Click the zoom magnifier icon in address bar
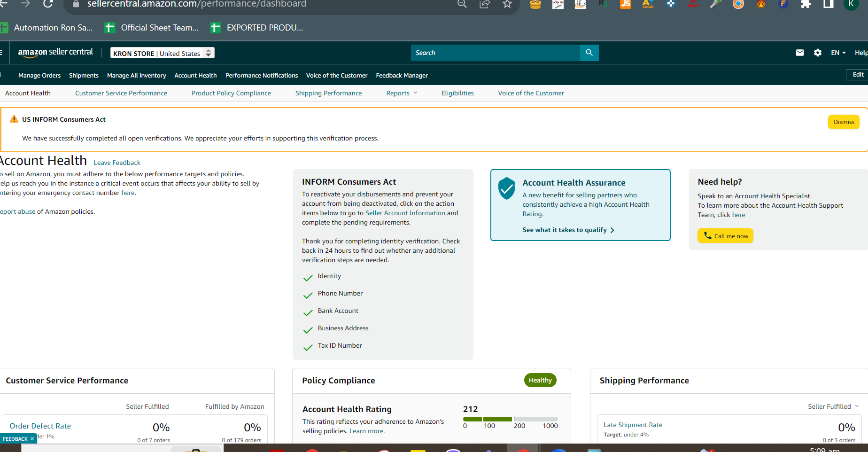This screenshot has width=868, height=452. click(x=462, y=4)
